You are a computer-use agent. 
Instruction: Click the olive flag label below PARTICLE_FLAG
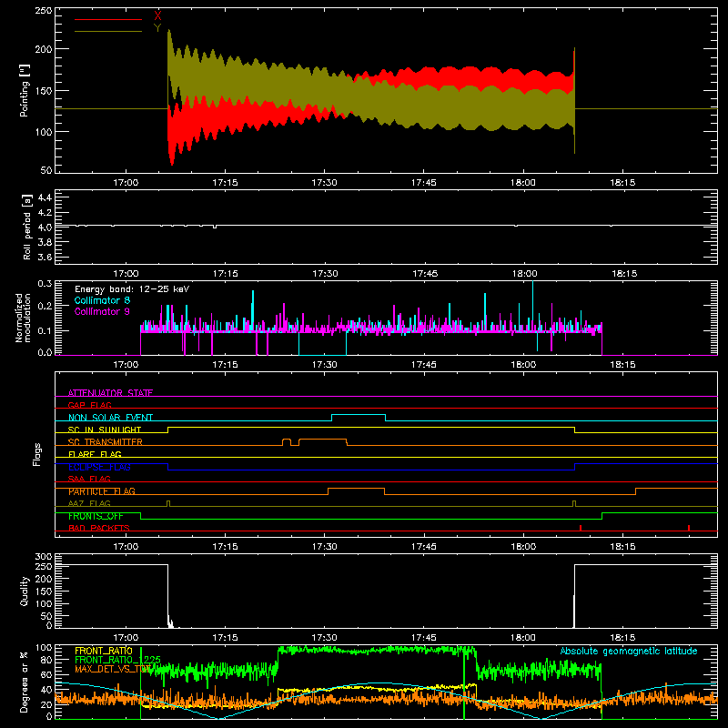click(89, 503)
